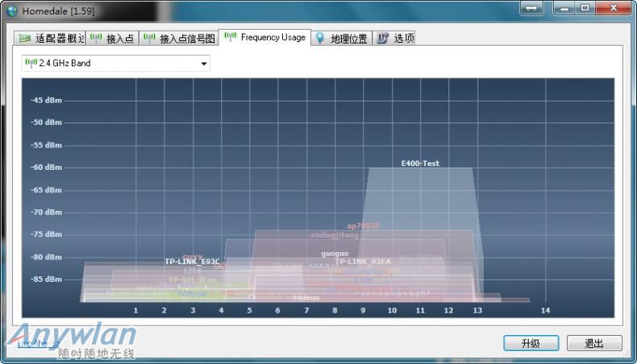The image size is (637, 364).
Task: Click the Frequency Usage tab antenna icon
Action: coord(230,37)
